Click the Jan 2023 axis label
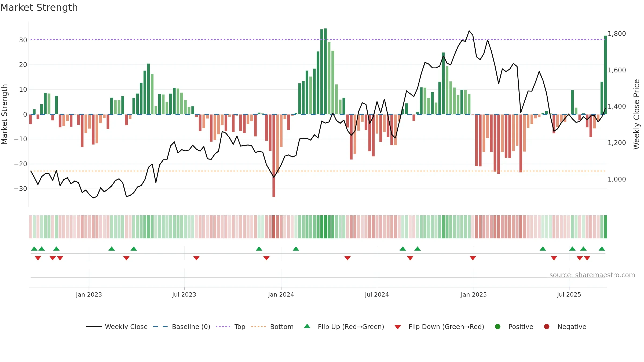Viewport: 644px width, 362px height. tap(89, 294)
